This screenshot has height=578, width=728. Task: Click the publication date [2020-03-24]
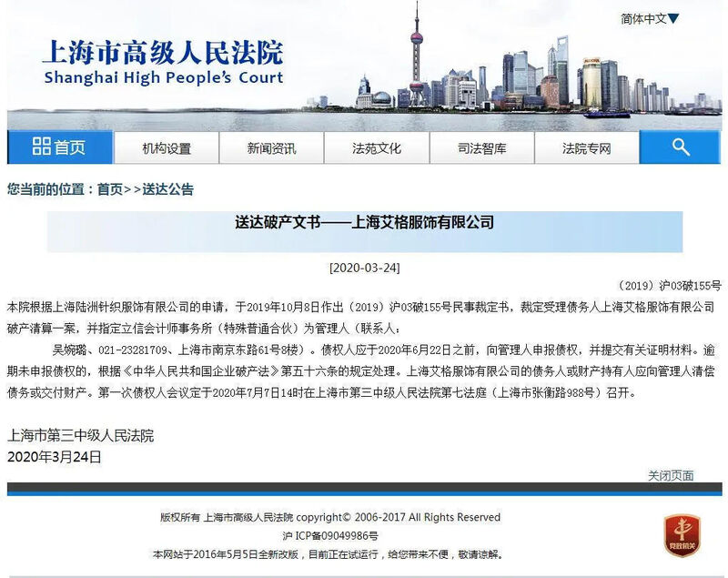point(365,268)
